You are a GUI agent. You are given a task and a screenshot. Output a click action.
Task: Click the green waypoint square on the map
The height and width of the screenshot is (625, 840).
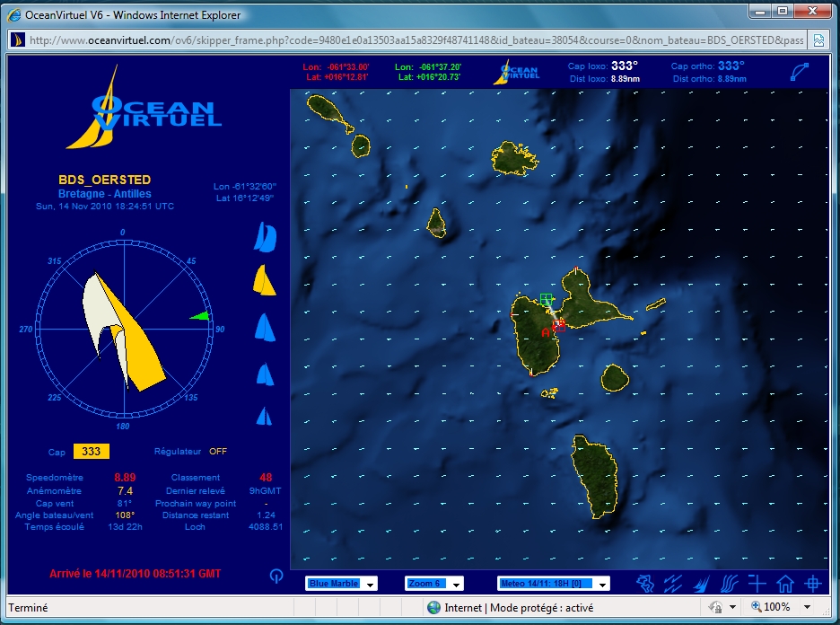pos(546,299)
